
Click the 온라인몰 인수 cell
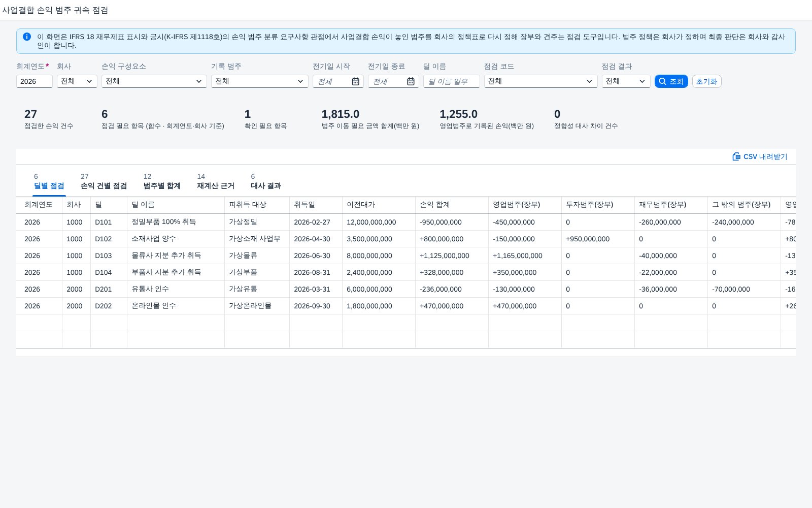point(176,306)
